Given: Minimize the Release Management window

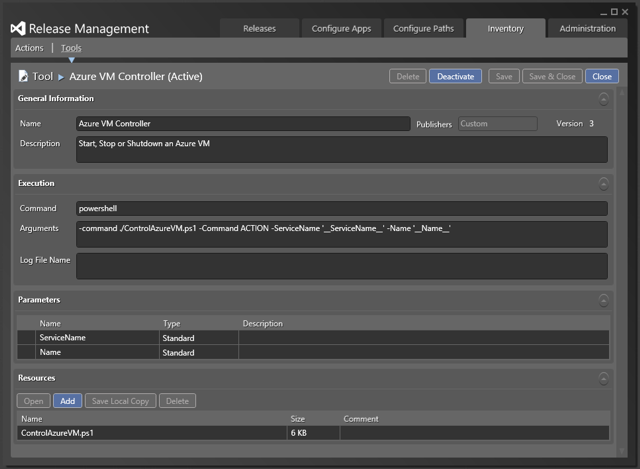Looking at the screenshot, I should (604, 13).
